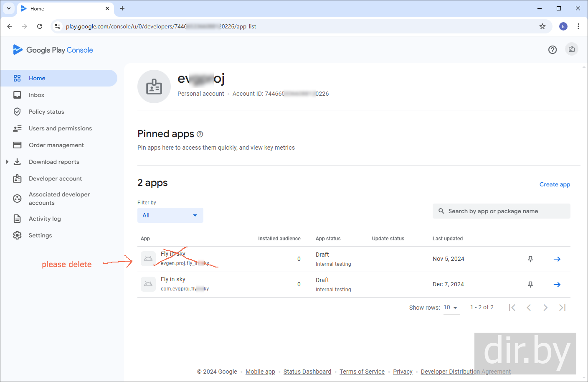588x382 pixels.
Task: Open Settings in the sidebar
Action: point(40,235)
